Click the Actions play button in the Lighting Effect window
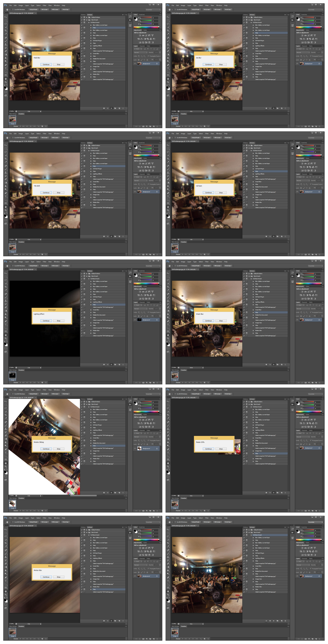This screenshot has width=328, height=644. pyautogui.click(x=111, y=364)
